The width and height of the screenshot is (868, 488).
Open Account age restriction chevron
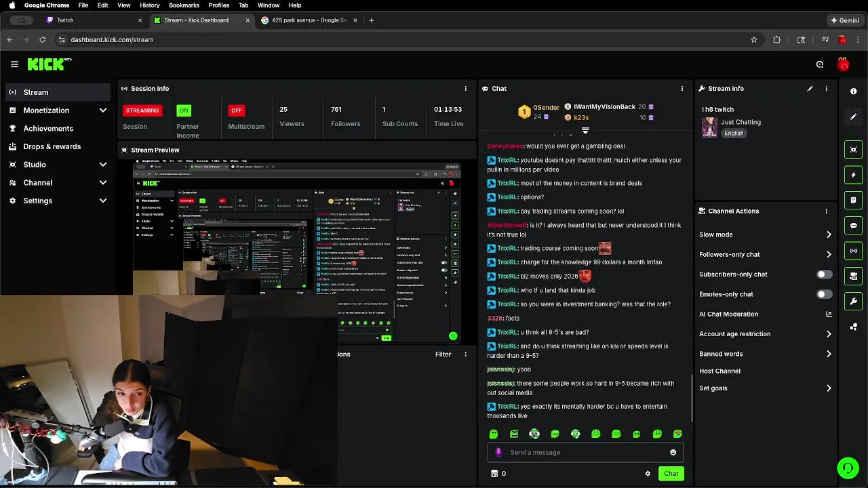coord(829,334)
